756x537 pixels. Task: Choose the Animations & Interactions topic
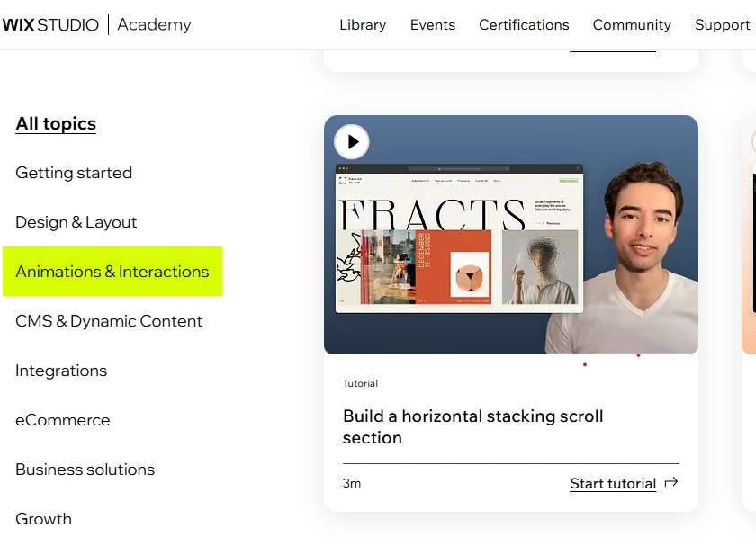pyautogui.click(x=112, y=272)
